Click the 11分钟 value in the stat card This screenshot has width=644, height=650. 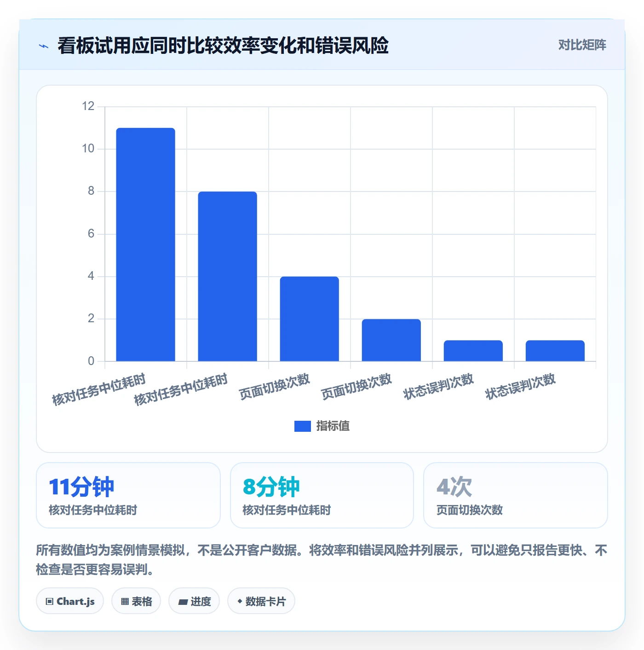tap(81, 487)
